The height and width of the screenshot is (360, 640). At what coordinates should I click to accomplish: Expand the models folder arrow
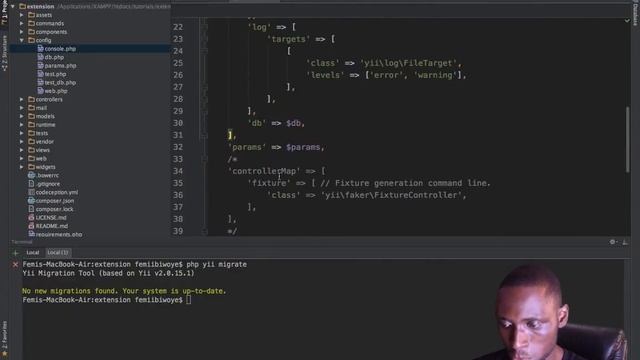[x=22, y=116]
